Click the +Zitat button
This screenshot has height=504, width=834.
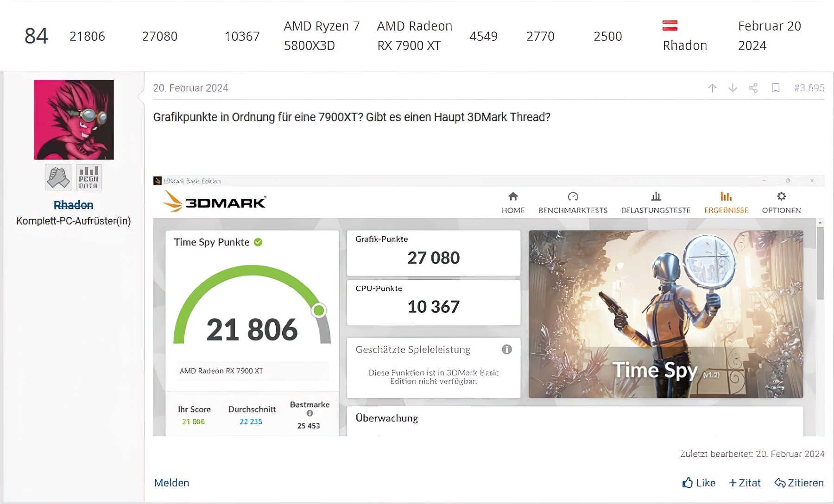click(745, 483)
